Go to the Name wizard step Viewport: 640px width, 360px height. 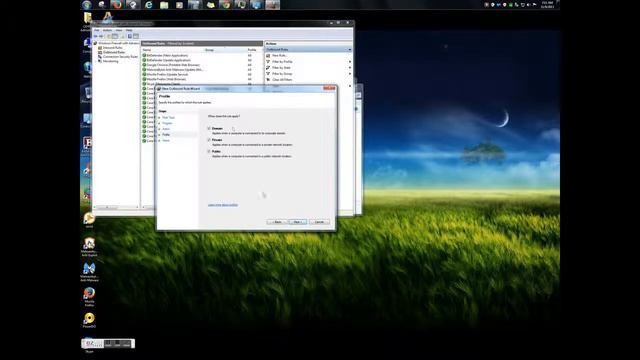(x=166, y=140)
